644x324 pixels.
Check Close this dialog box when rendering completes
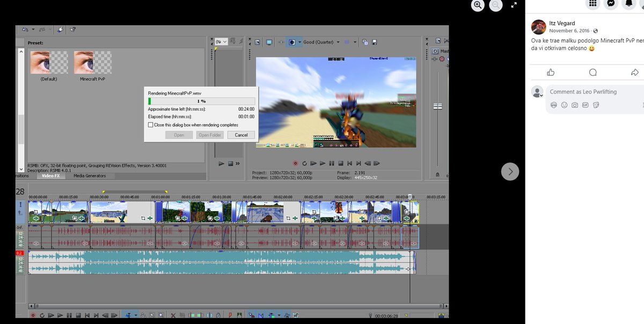point(151,125)
